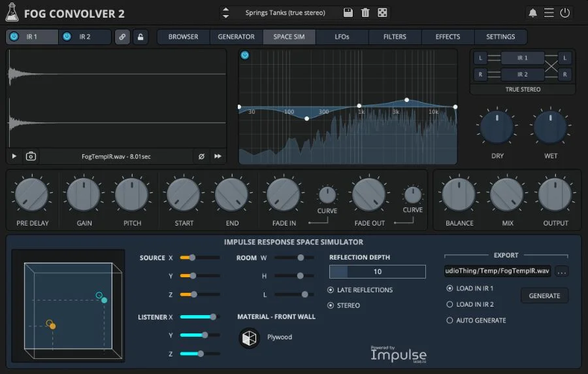Click the DRY knob
588x374 pixels.
[497, 127]
